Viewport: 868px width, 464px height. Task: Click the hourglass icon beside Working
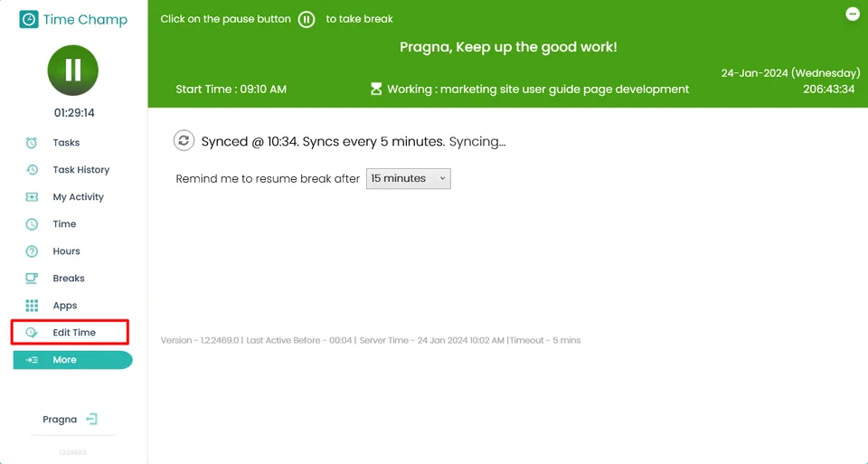(x=376, y=90)
